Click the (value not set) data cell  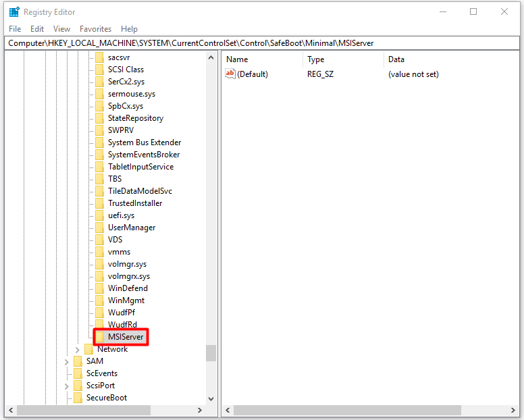[413, 74]
